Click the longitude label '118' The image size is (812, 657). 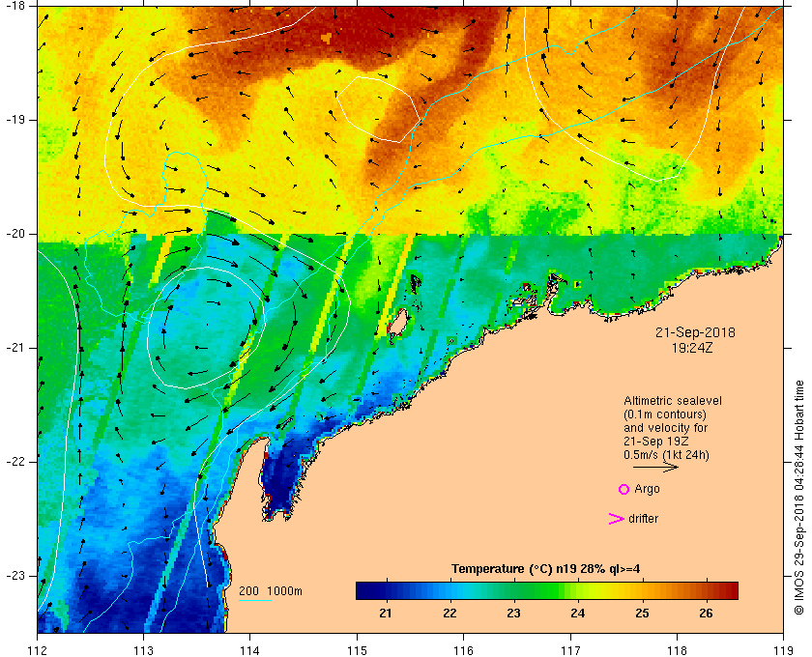pyautogui.click(x=677, y=649)
